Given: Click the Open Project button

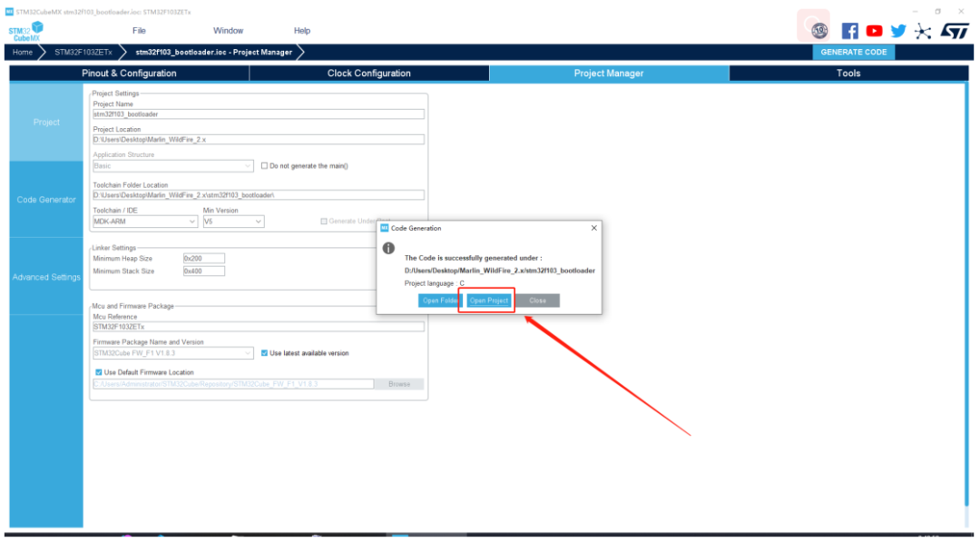Looking at the screenshot, I should 489,301.
